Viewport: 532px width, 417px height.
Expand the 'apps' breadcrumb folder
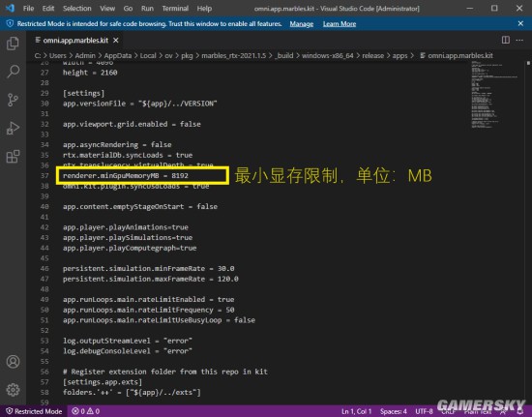pyautogui.click(x=399, y=56)
